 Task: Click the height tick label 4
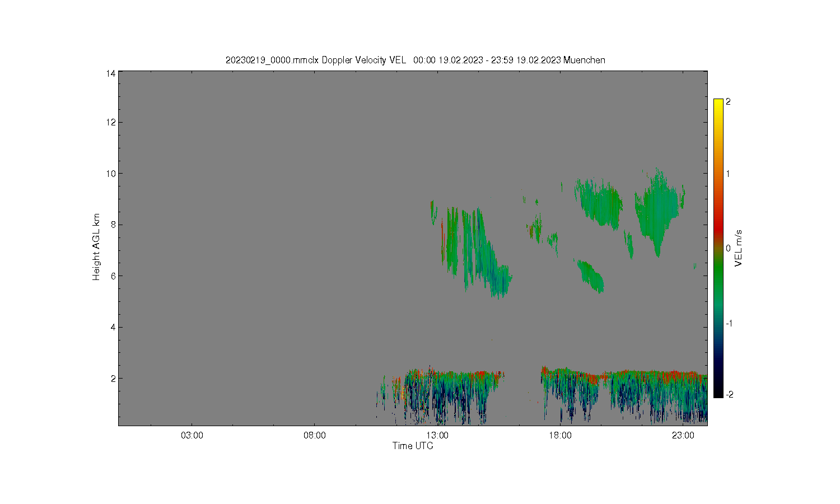pyautogui.click(x=113, y=327)
